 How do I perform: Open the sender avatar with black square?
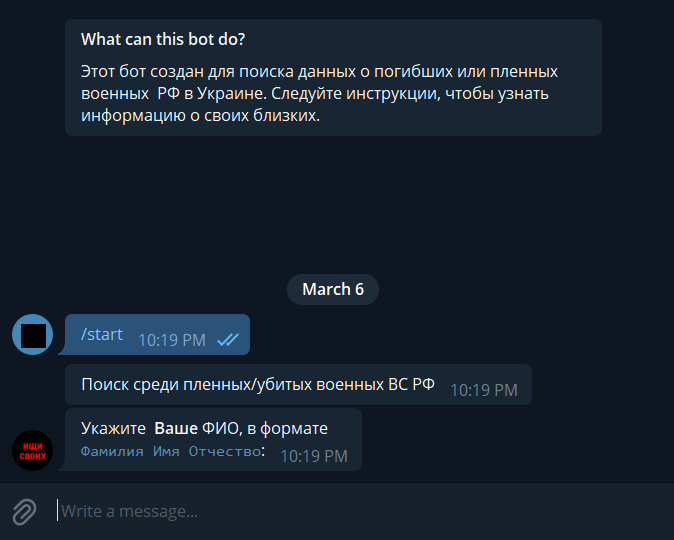[x=33, y=334]
